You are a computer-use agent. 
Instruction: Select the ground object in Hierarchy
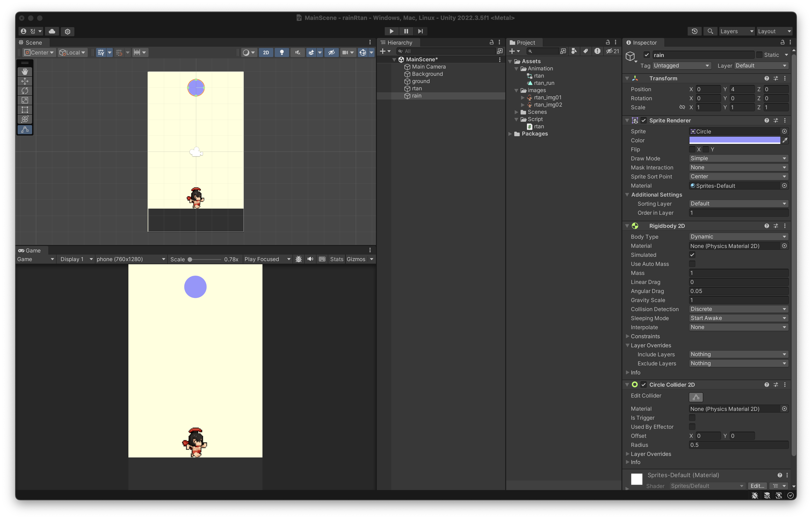(420, 81)
